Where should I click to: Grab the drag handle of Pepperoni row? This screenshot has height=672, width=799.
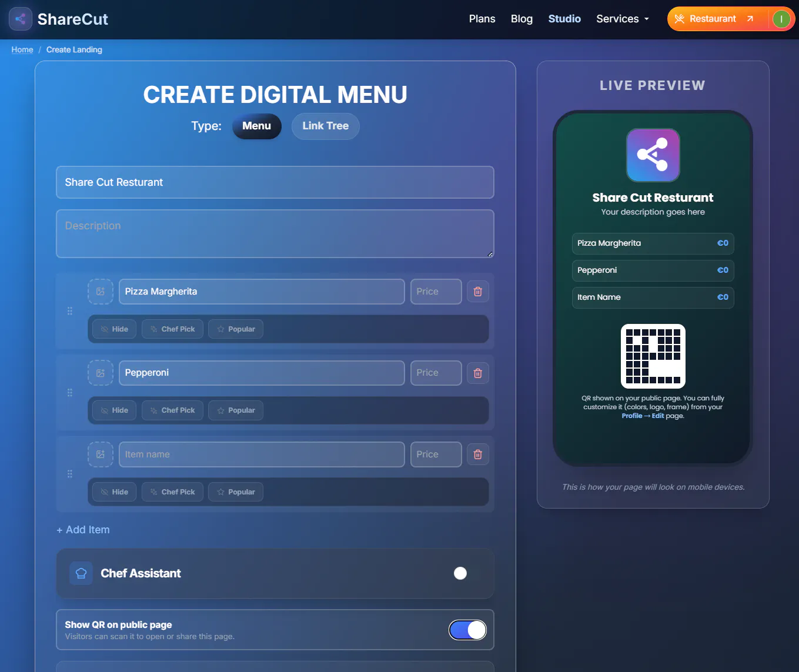70,392
